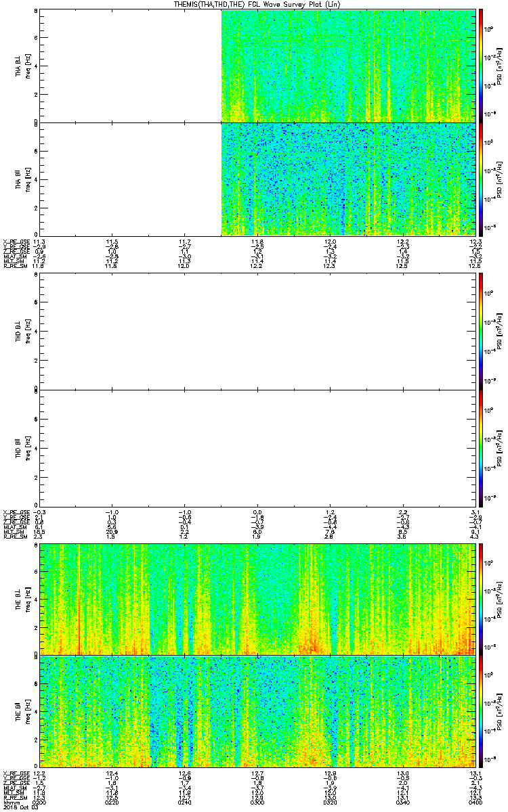
Task: Click the 0300 time tick label
Action: pyautogui.click(x=257, y=802)
